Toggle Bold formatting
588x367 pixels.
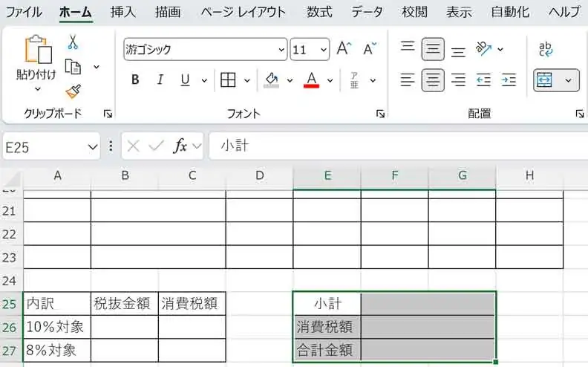pos(135,79)
